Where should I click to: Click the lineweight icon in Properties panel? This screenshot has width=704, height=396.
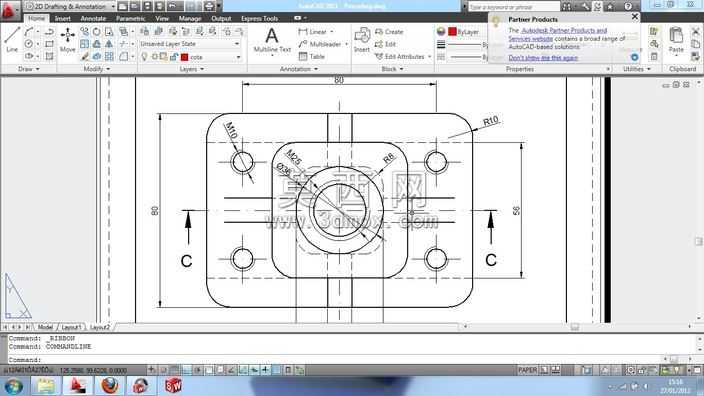[x=441, y=44]
